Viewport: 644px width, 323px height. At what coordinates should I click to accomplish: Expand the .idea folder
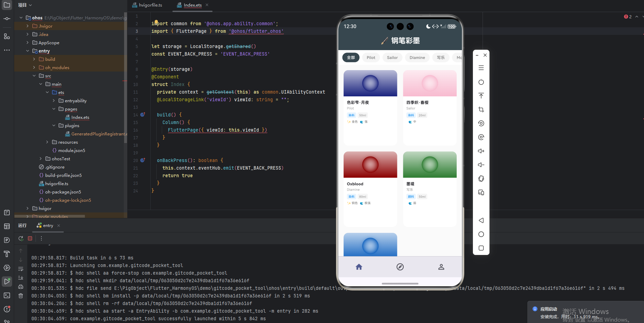(x=28, y=34)
